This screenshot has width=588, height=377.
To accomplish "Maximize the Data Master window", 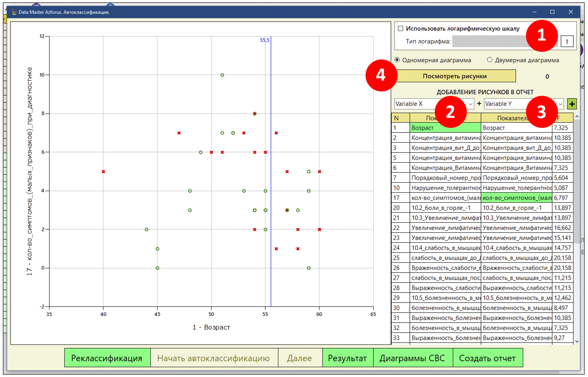I will (x=552, y=12).
